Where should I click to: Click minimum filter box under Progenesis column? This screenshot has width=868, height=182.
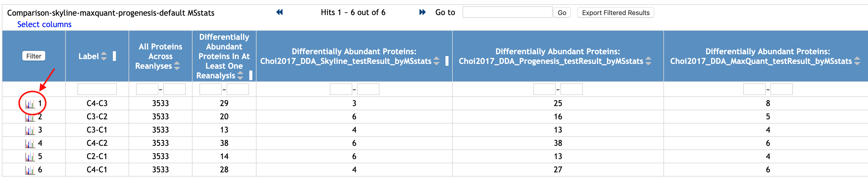pos(544,89)
